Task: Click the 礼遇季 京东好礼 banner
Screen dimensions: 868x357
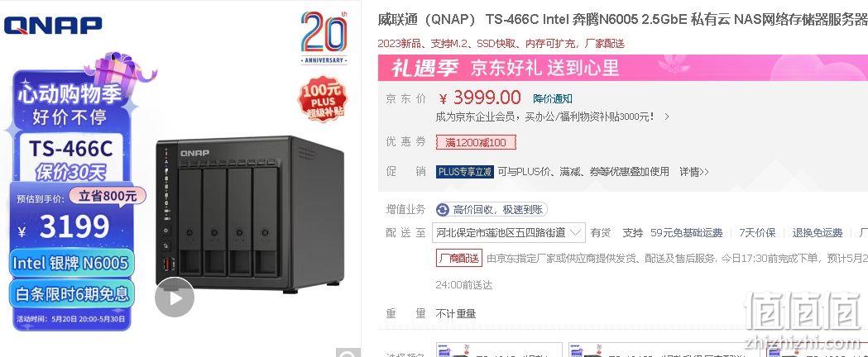Action: click(x=623, y=68)
